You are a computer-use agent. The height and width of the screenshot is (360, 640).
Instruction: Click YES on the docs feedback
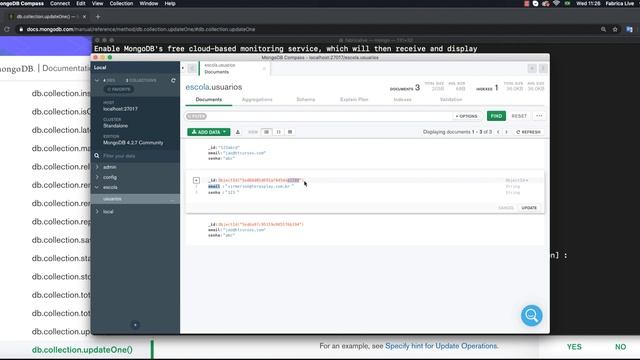pos(574,347)
